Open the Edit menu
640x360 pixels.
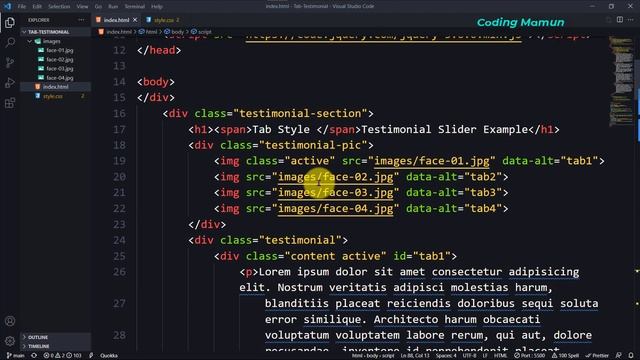coord(37,7)
